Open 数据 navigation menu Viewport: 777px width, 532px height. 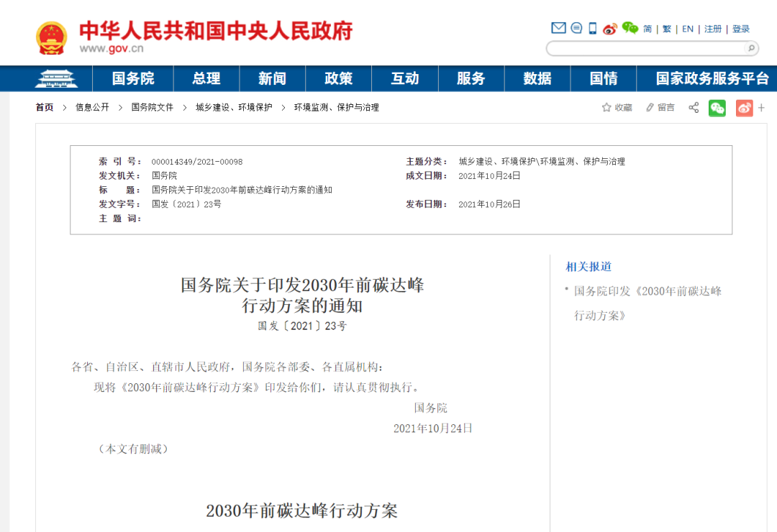[x=537, y=78]
